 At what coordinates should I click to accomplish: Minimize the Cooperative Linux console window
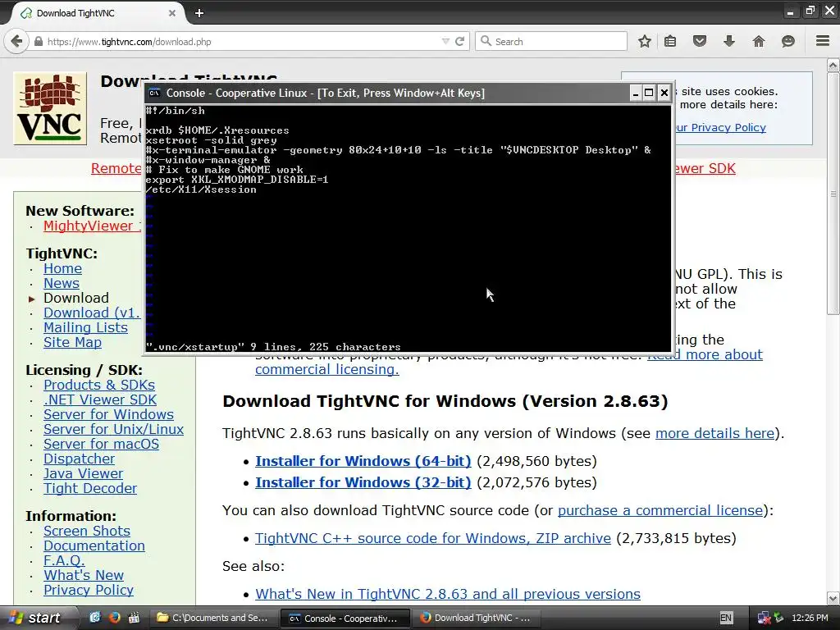tap(636, 93)
